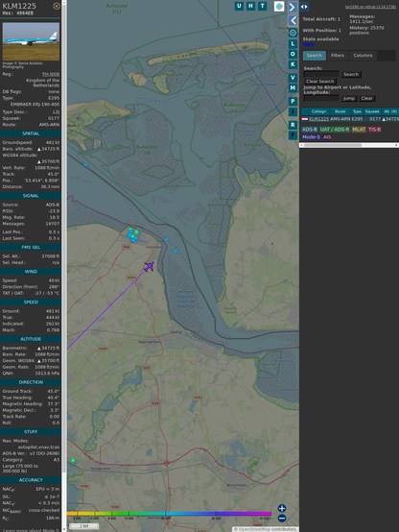Select the purple KLM1225 aircraft icon
Image resolution: width=399 pixels, height=532 pixels.
point(149,267)
